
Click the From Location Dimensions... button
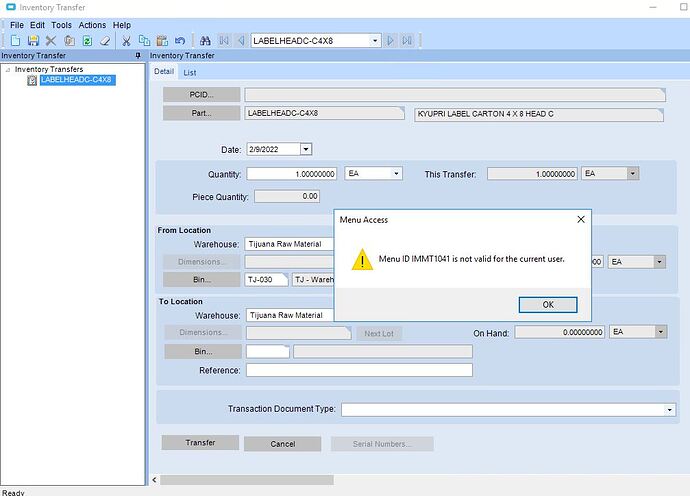202,262
